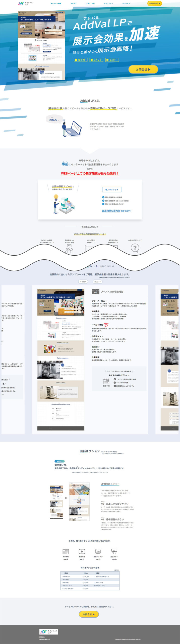Viewport: 180px width, 644px height.
Task: Expand 詳細 under 独自ドメイン
Action: pyautogui.click(x=98, y=559)
